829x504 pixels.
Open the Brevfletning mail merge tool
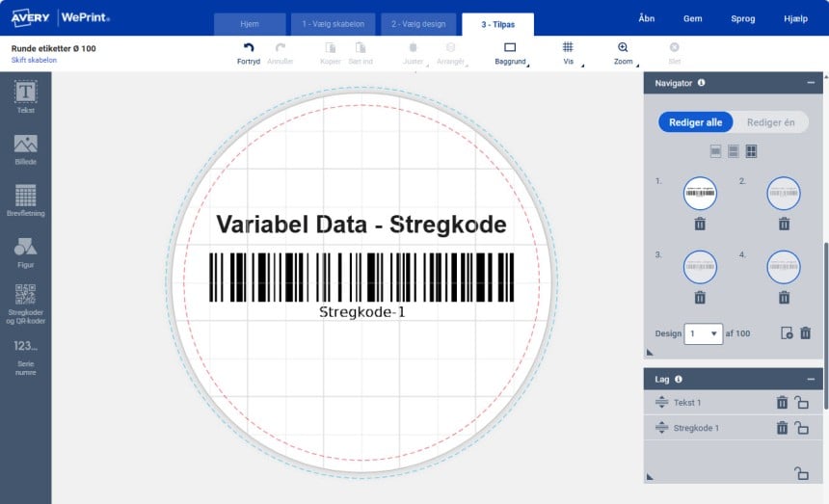26,200
